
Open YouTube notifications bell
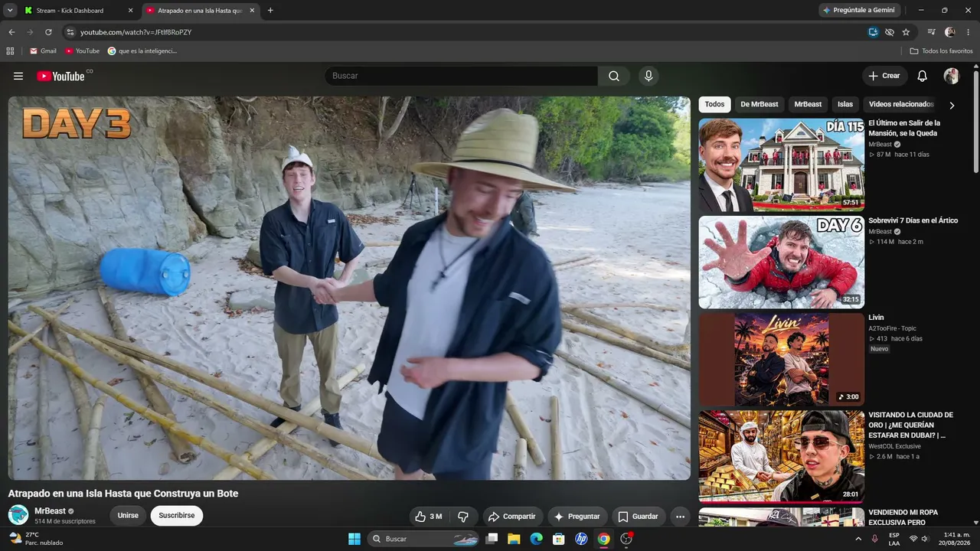coord(923,76)
